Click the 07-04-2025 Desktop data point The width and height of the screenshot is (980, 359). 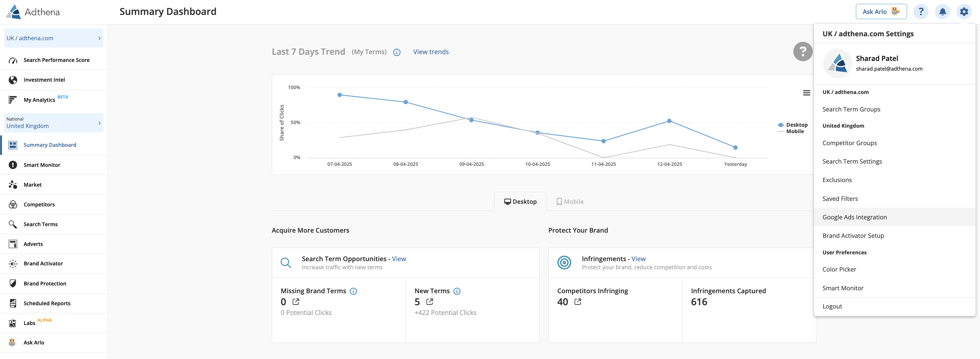[x=339, y=95]
